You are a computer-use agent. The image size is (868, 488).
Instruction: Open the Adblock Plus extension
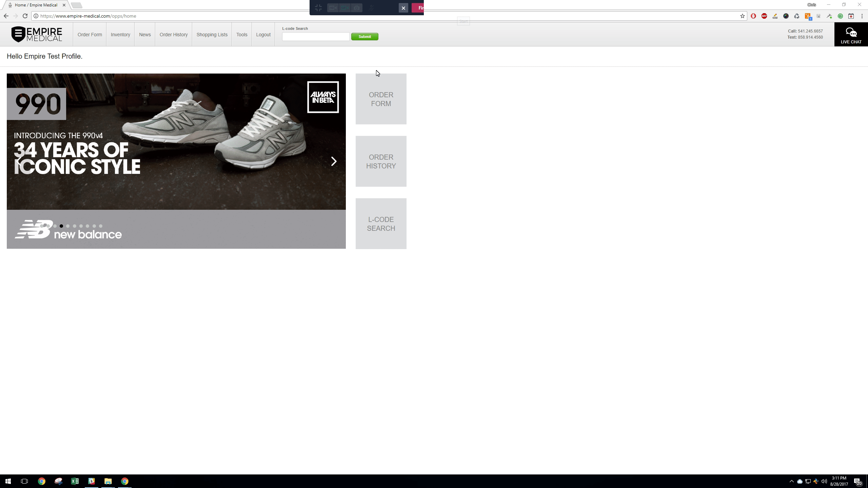tap(764, 16)
